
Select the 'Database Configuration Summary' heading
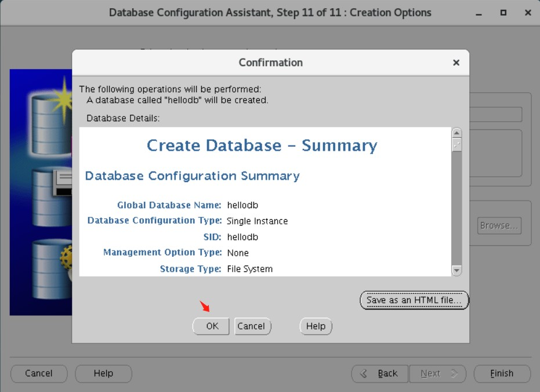click(x=192, y=176)
